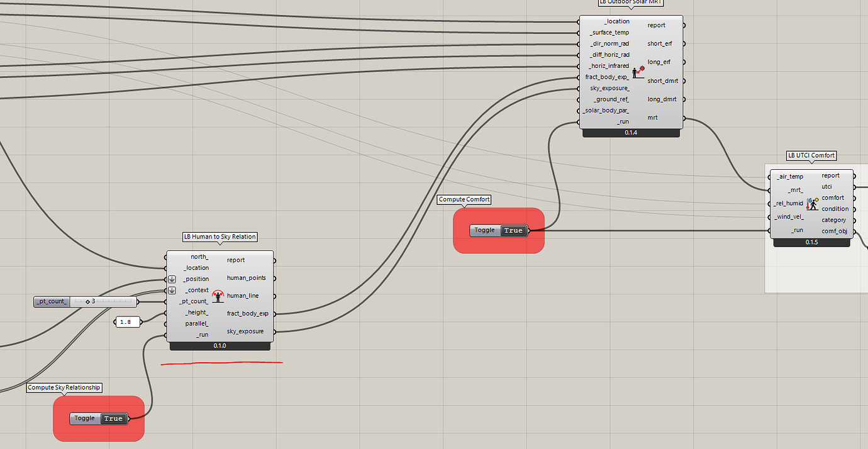The height and width of the screenshot is (449, 868).
Task: Toggle the Compute Comfort True value
Action: (513, 230)
